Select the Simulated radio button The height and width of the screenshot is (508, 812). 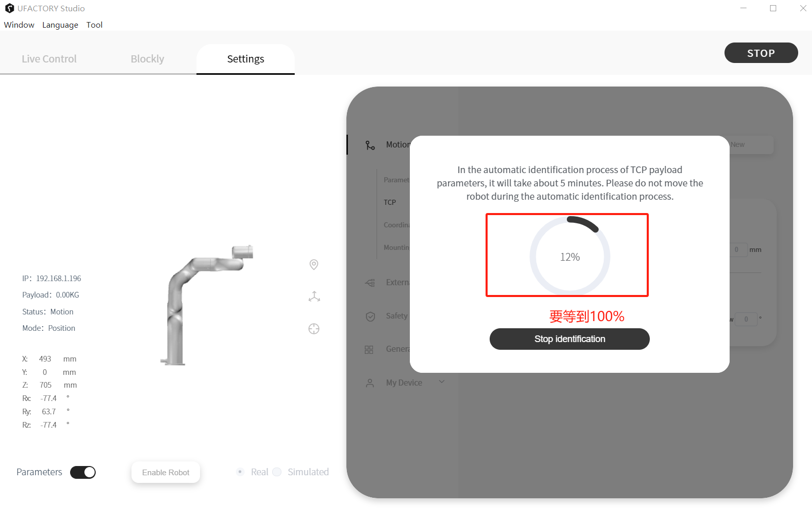[x=277, y=472]
